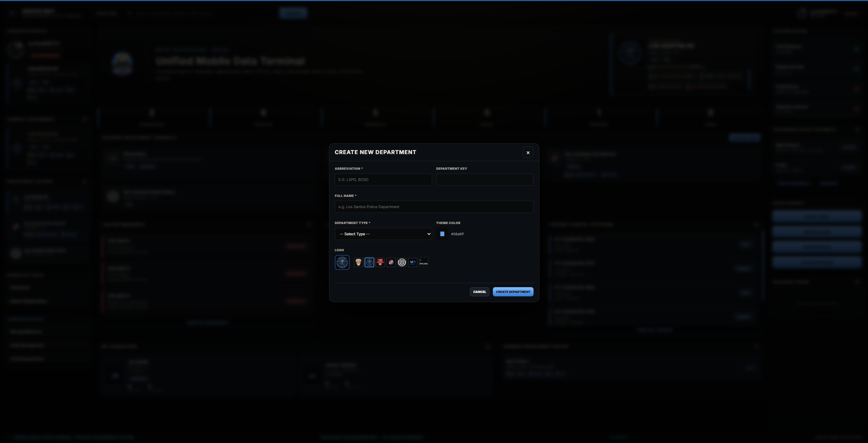Choose the red shield emergency logo

[380, 262]
